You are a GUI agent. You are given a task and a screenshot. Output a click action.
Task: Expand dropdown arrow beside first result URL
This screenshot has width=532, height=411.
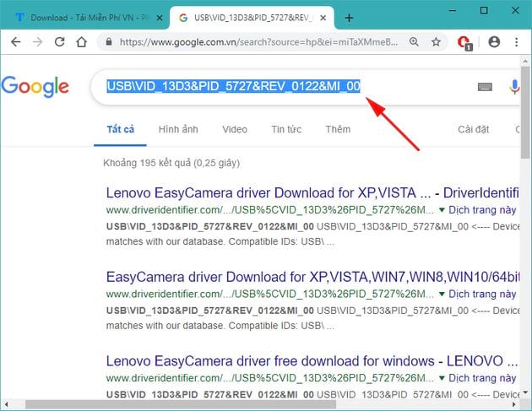pyautogui.click(x=442, y=210)
